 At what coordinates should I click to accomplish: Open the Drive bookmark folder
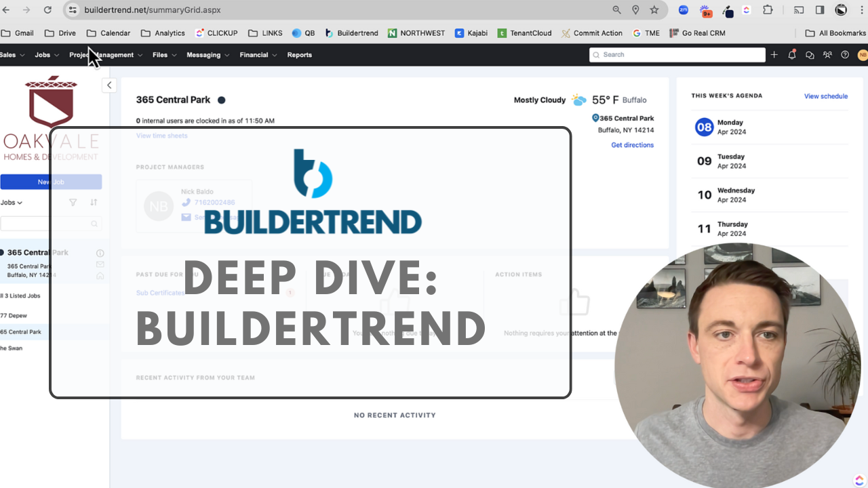click(x=60, y=33)
